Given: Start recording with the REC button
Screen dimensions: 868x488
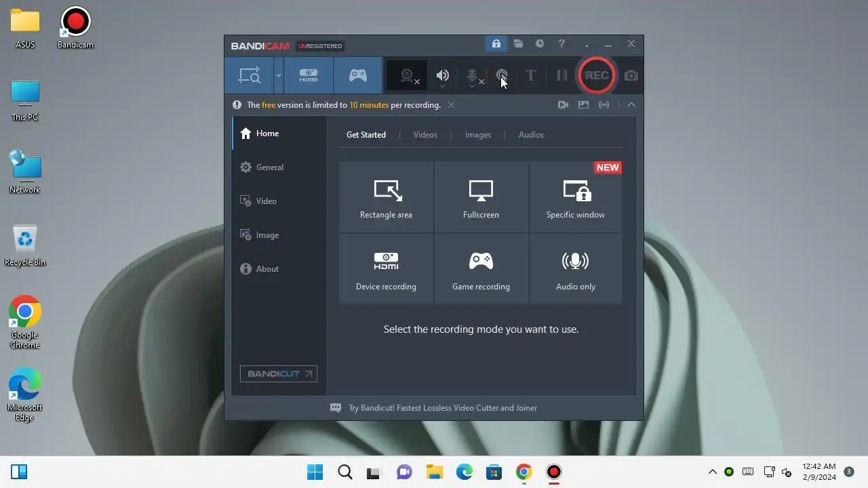Looking at the screenshot, I should (x=597, y=75).
